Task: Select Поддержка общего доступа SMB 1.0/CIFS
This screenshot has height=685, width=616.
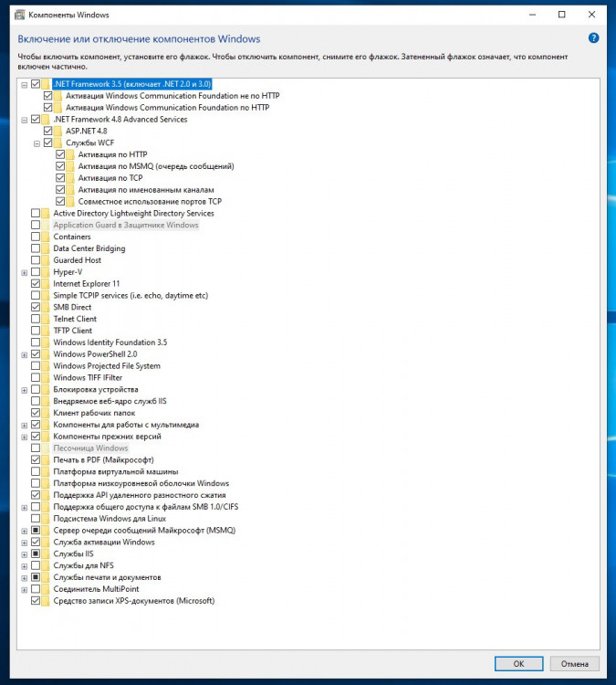Action: click(145, 507)
